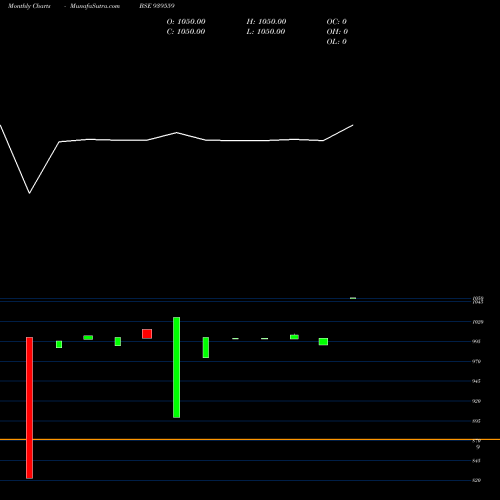Select the "H: 1050.00" high value
Viewport: 500px width, 500px height.
click(x=266, y=22)
